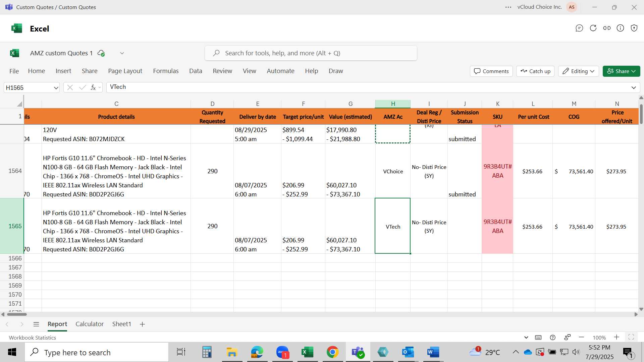644x362 pixels.
Task: Click Workbook Statistics in status bar
Action: click(x=33, y=338)
